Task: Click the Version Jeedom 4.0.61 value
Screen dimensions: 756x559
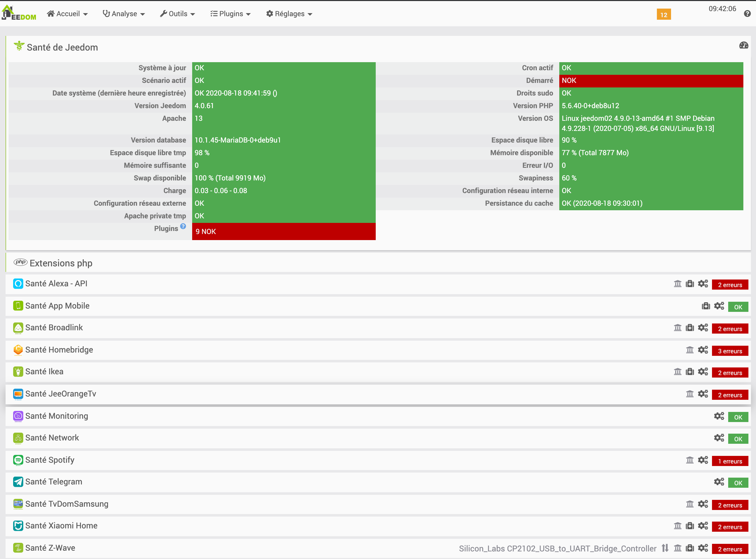Action: [x=204, y=106]
